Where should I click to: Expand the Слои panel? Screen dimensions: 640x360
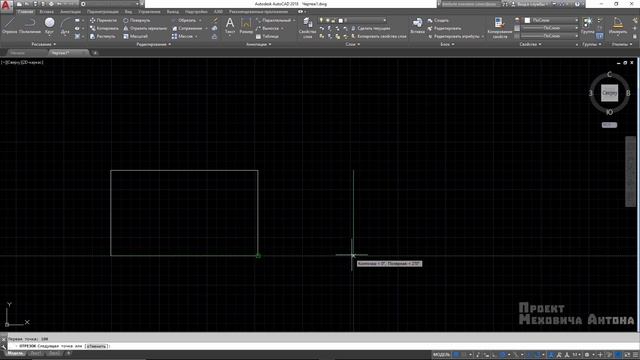tap(353, 44)
